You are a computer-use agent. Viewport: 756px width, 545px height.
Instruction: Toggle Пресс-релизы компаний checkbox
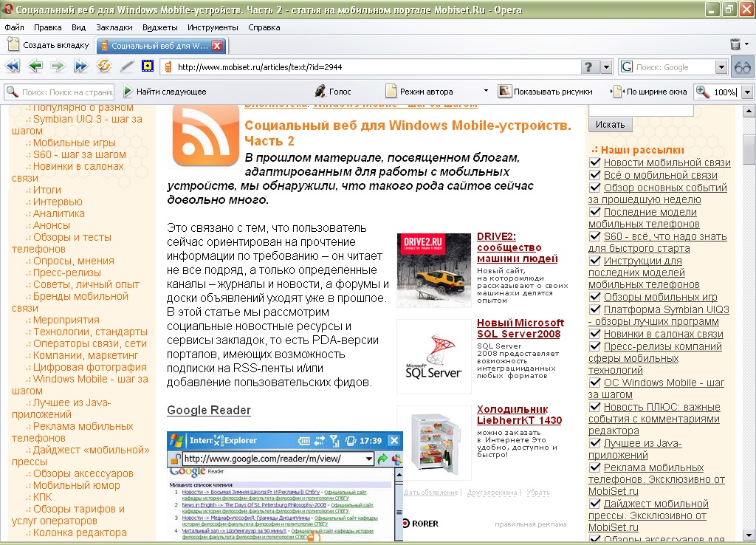[x=595, y=346]
